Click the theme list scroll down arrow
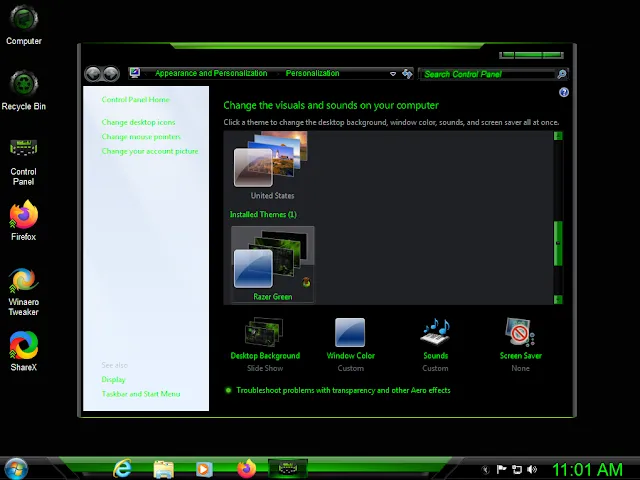Viewport: 640px width, 480px height. click(x=558, y=299)
